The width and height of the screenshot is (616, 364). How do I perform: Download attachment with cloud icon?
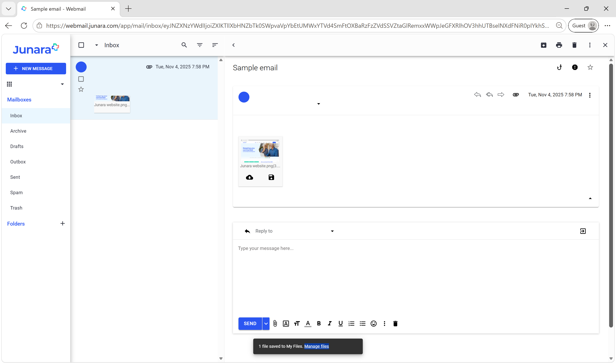(x=249, y=177)
